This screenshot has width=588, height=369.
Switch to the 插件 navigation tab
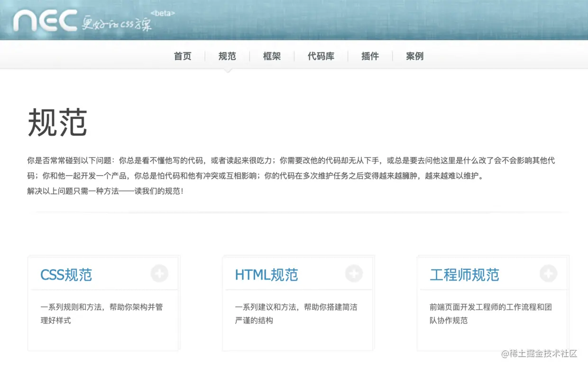click(370, 56)
